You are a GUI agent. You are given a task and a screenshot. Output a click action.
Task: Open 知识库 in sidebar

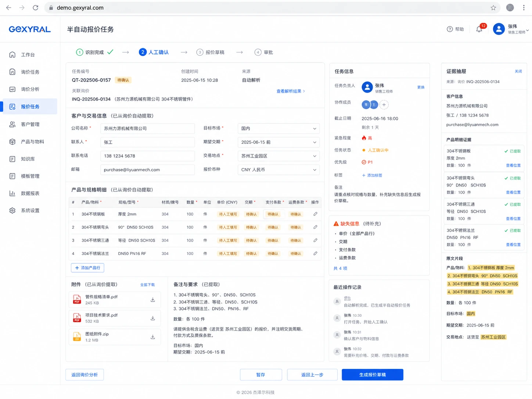pyautogui.click(x=28, y=159)
